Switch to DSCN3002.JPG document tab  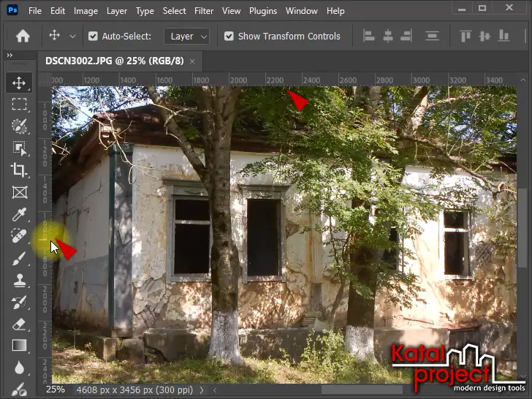coord(115,61)
